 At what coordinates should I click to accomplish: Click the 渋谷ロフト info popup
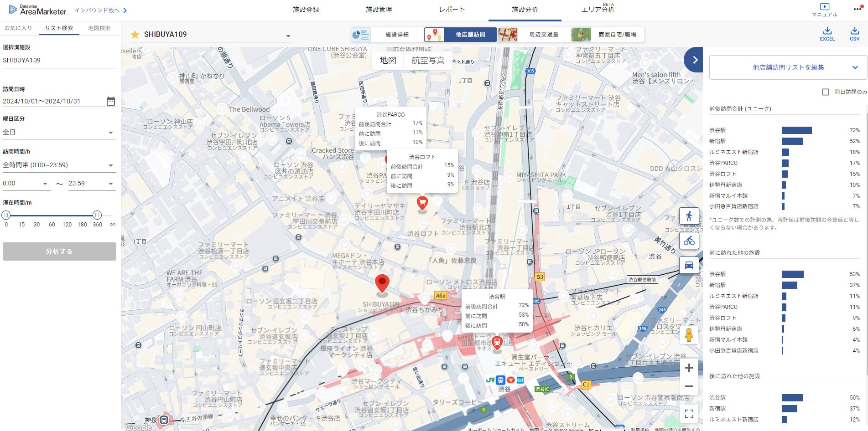pyautogui.click(x=422, y=171)
